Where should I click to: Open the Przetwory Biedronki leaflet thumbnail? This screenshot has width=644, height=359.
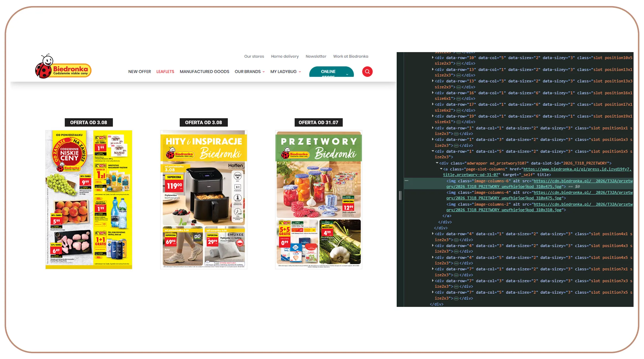pyautogui.click(x=319, y=199)
